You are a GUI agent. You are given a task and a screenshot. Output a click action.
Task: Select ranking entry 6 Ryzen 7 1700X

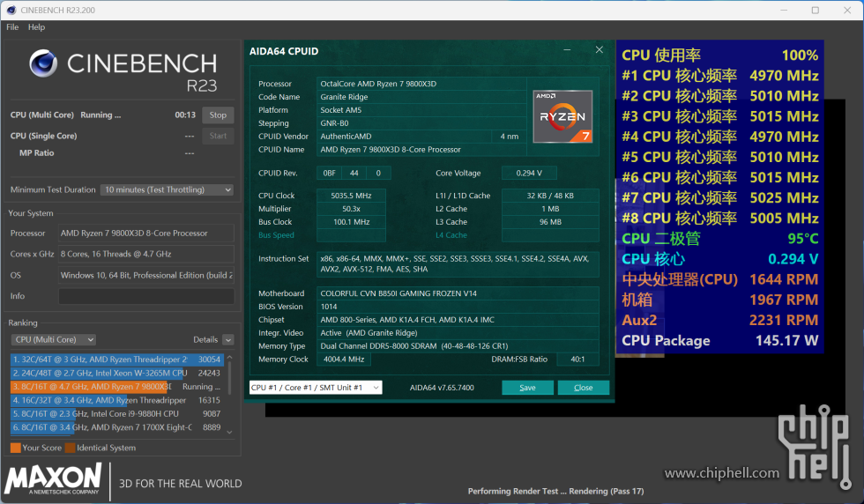116,427
